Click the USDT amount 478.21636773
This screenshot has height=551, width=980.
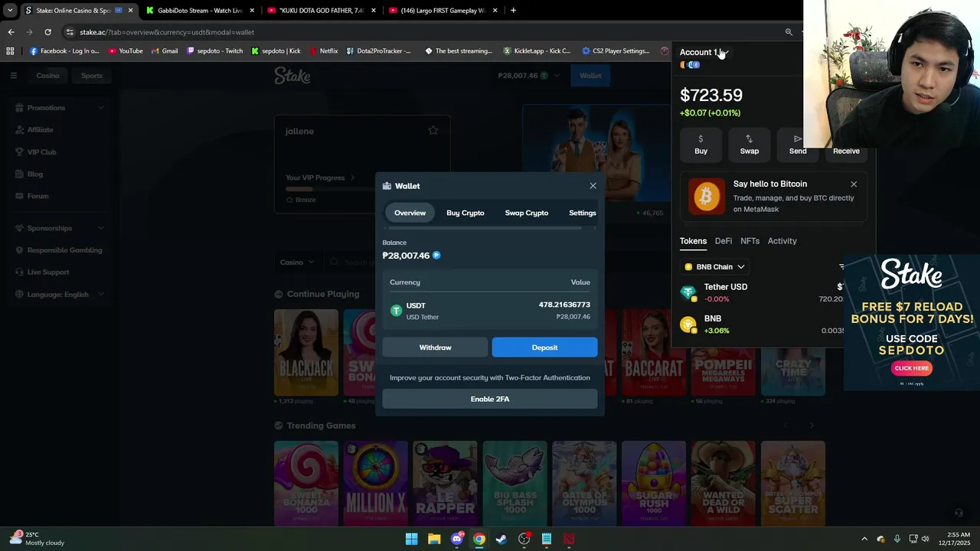point(564,305)
